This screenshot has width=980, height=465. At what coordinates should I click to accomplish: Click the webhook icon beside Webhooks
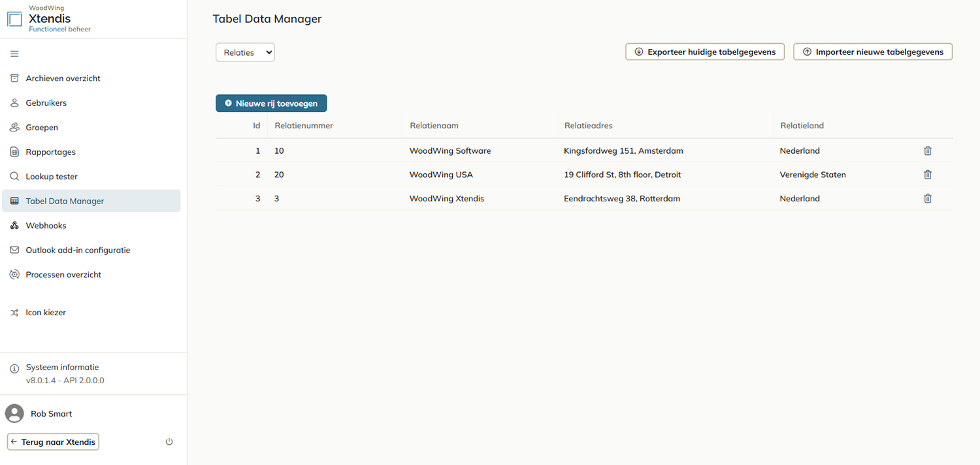(x=14, y=226)
